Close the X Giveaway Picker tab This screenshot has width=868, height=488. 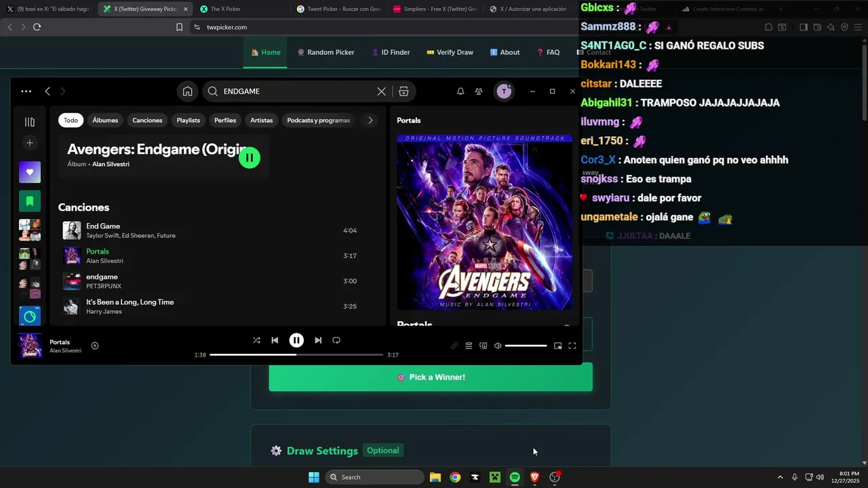coord(186,9)
